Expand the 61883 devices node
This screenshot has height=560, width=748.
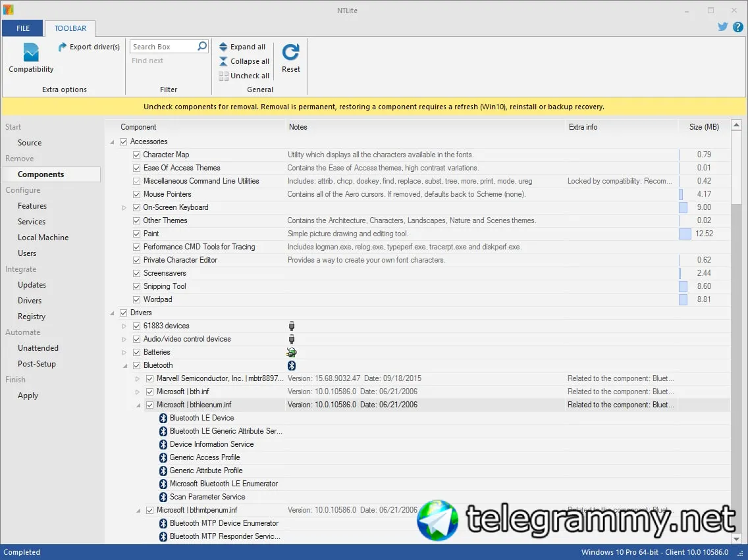tap(124, 326)
